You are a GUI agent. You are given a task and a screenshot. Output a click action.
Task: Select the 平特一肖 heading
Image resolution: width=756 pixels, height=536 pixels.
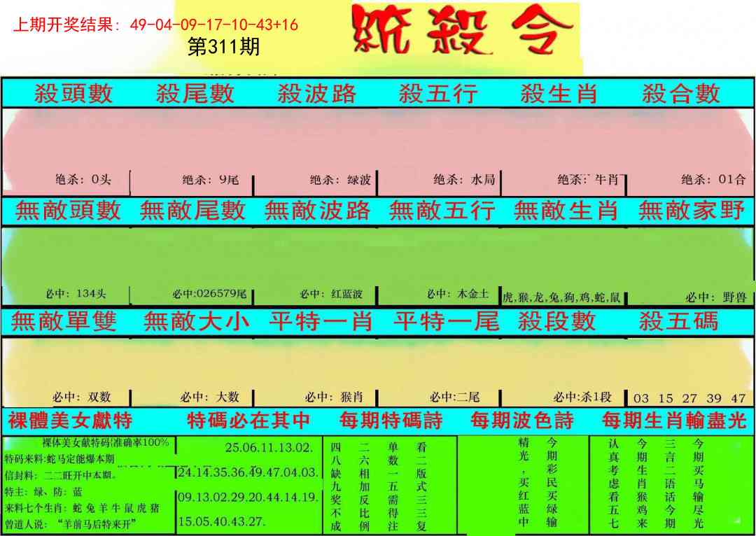click(x=321, y=322)
